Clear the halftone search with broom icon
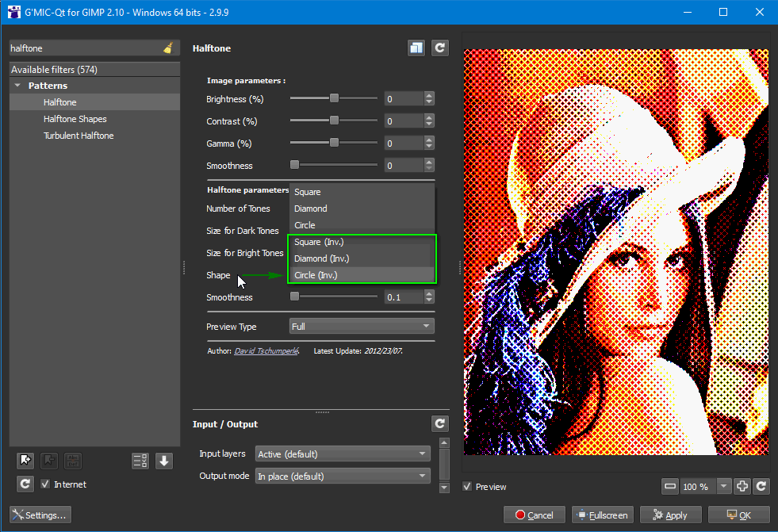Image resolution: width=778 pixels, height=532 pixels. 168,48
